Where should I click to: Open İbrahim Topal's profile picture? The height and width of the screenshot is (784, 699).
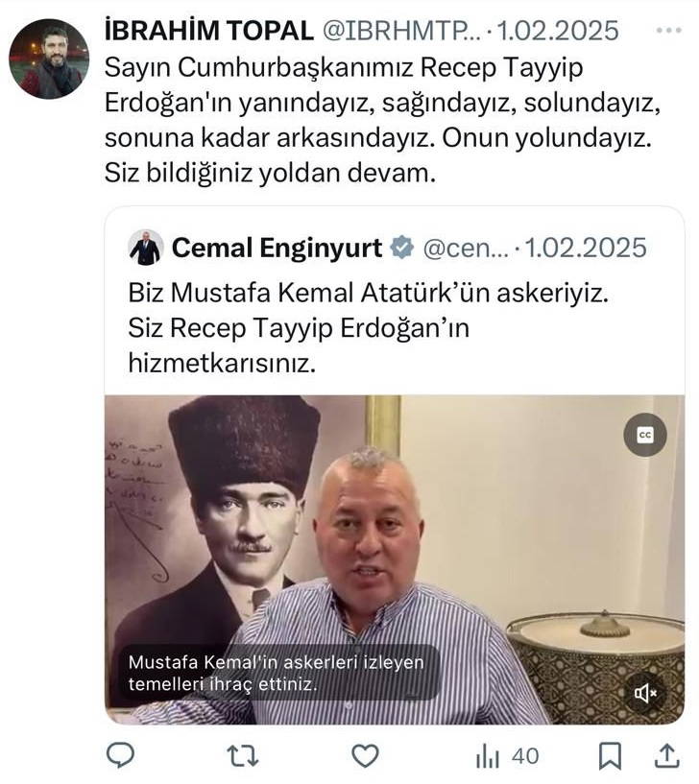click(49, 59)
